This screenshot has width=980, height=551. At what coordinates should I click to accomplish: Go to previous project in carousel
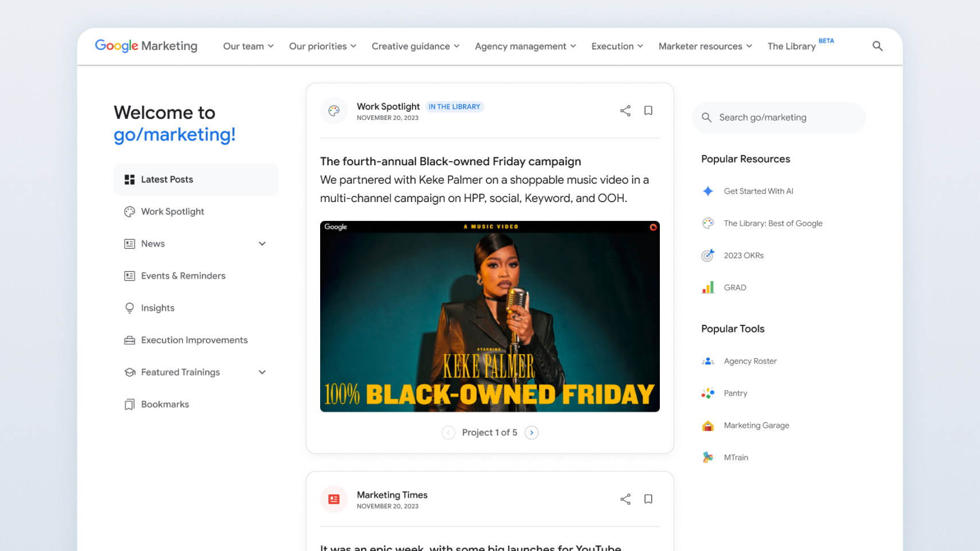pyautogui.click(x=448, y=433)
